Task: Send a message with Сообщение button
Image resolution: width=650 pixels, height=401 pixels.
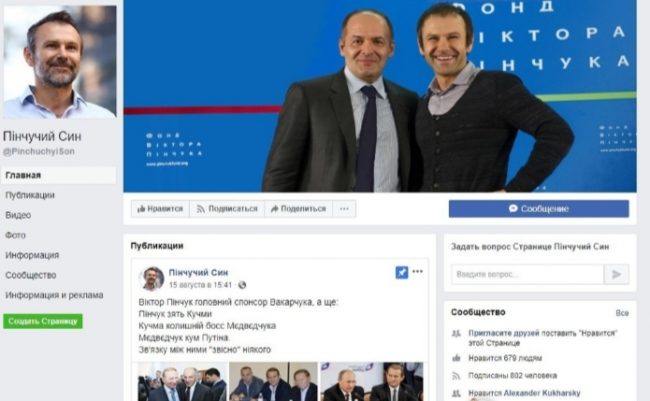Action: [x=538, y=209]
